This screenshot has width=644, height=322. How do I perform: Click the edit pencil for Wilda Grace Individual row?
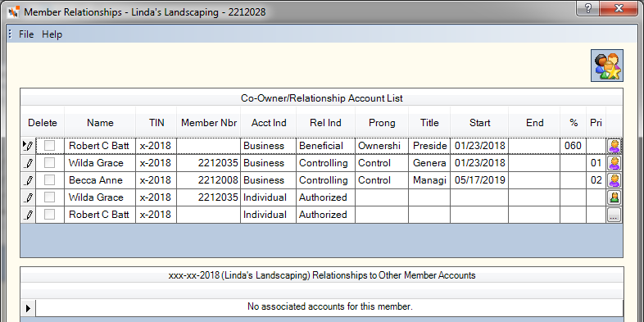(29, 197)
